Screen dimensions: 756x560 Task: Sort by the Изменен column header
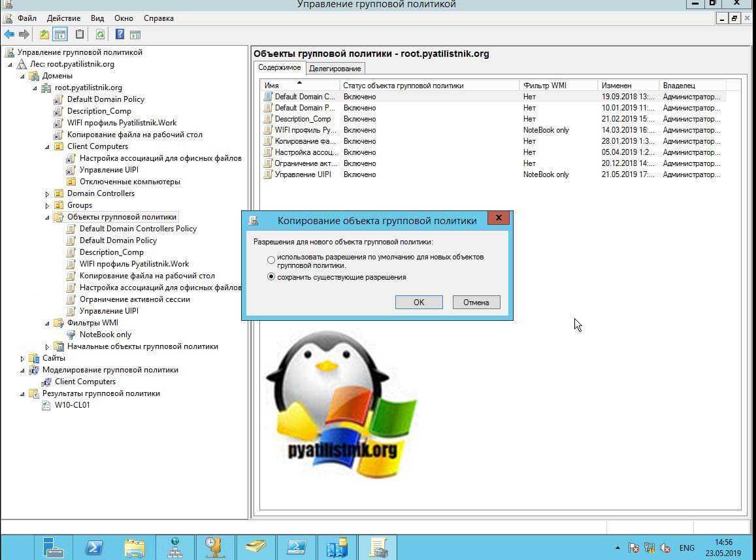pos(628,86)
